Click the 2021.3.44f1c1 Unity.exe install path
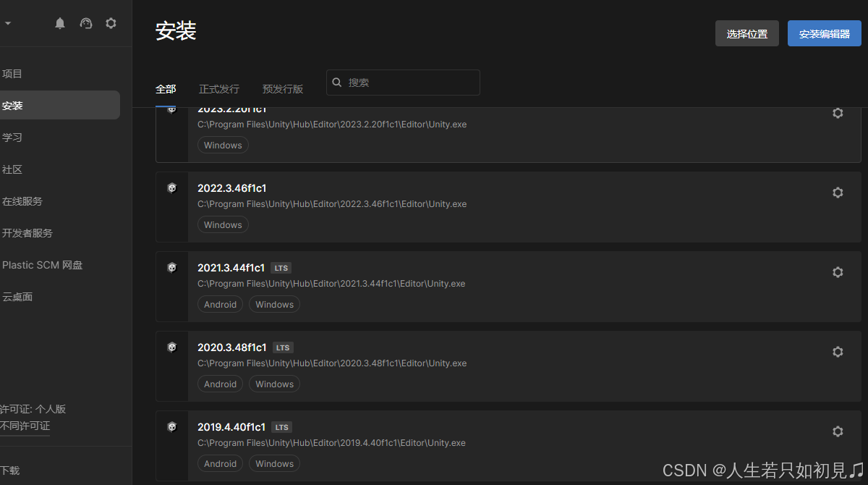This screenshot has width=868, height=485. 331,284
